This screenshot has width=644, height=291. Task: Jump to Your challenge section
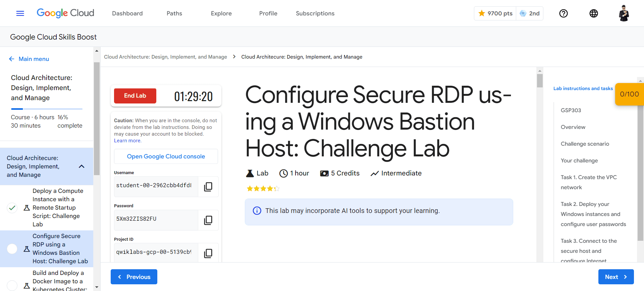[579, 160]
